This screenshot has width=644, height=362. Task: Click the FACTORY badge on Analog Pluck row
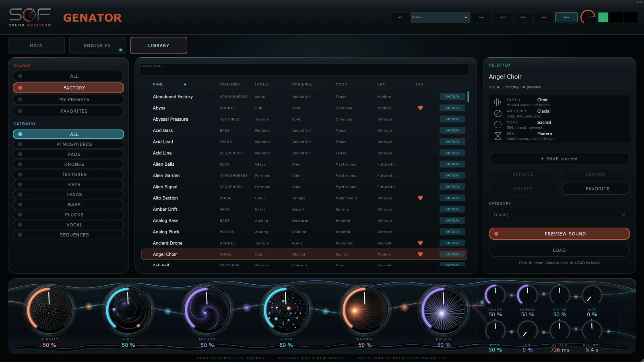point(452,232)
